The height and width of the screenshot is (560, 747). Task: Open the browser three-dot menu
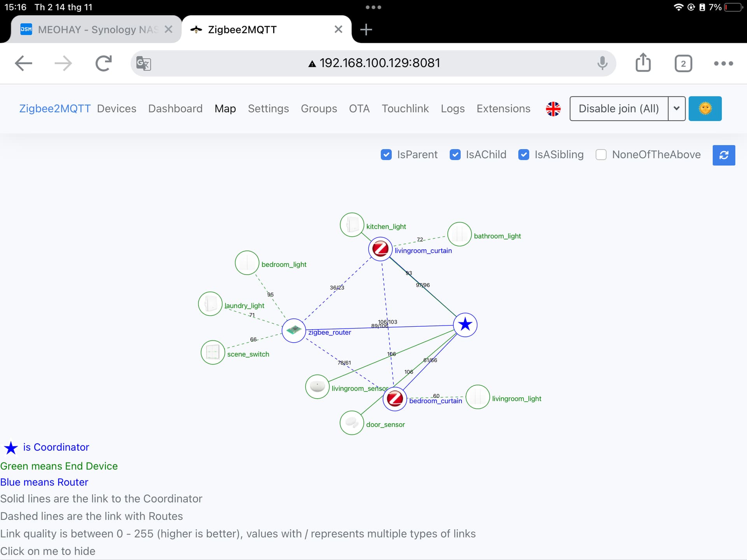coord(723,63)
